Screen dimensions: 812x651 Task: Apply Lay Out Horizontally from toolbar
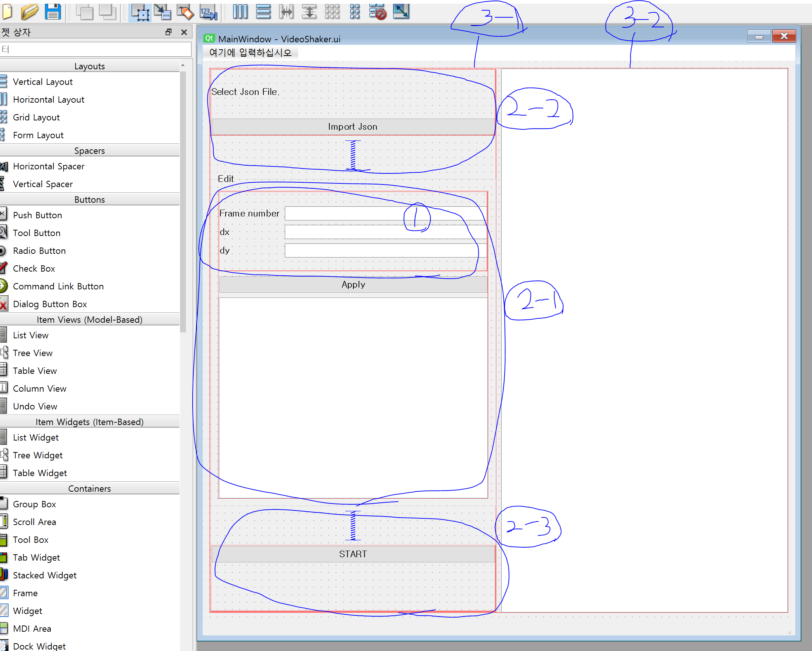(x=240, y=11)
